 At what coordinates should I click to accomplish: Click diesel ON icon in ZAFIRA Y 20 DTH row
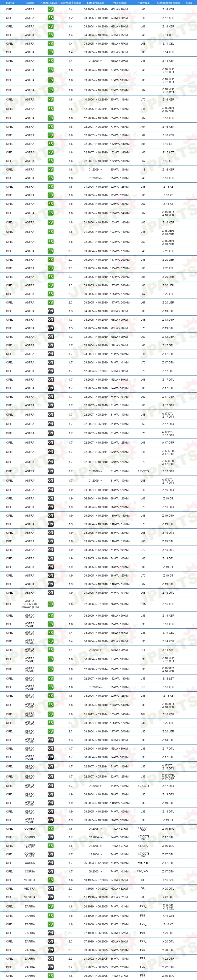50,950
